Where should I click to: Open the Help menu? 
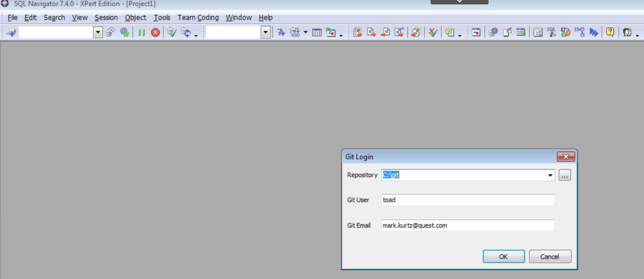[x=266, y=18]
